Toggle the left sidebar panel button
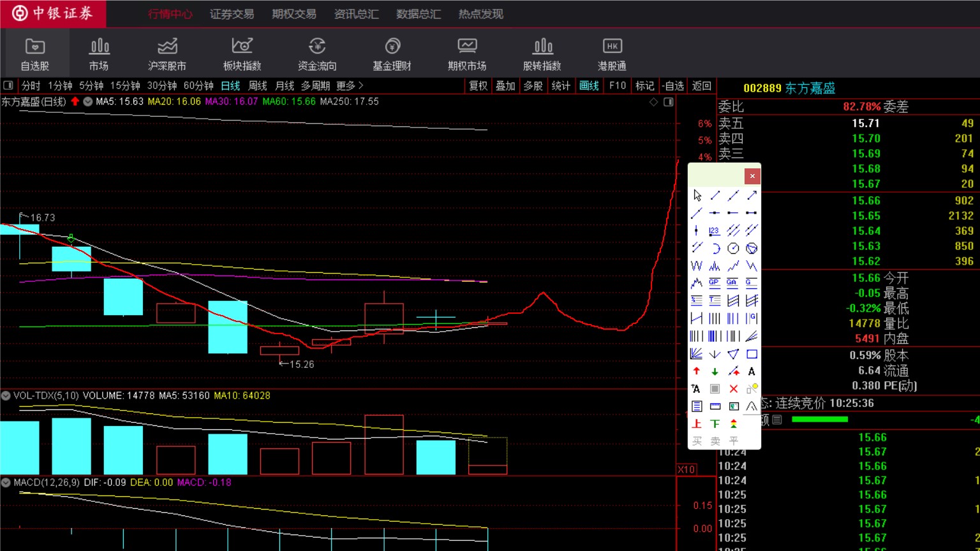The height and width of the screenshot is (551, 980). coord(8,85)
